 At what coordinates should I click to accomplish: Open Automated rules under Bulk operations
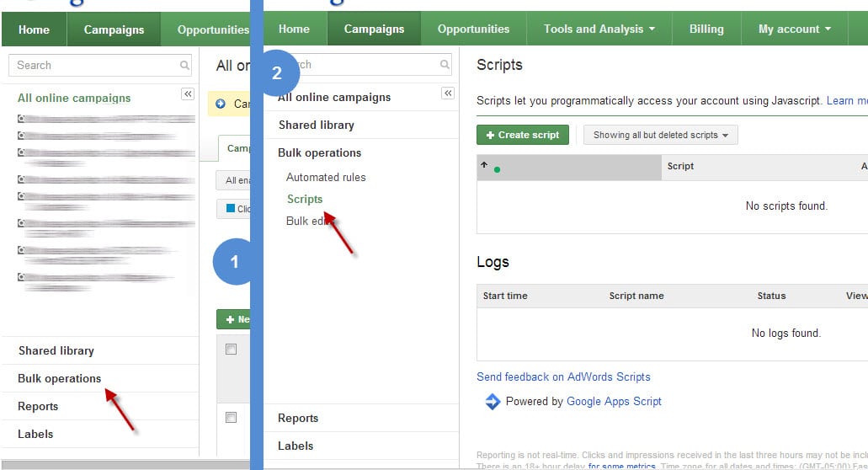pyautogui.click(x=326, y=177)
